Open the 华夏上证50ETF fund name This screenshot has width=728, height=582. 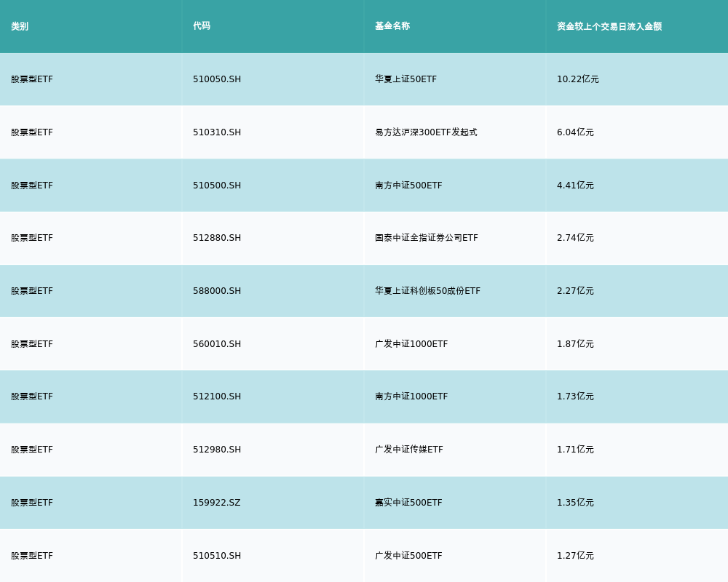point(405,79)
